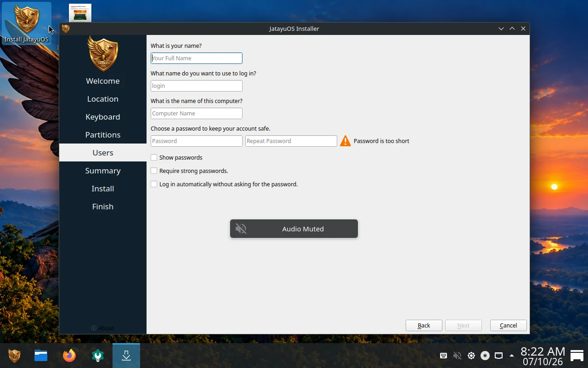
Task: Open the brightness tray icon
Action: [471, 356]
